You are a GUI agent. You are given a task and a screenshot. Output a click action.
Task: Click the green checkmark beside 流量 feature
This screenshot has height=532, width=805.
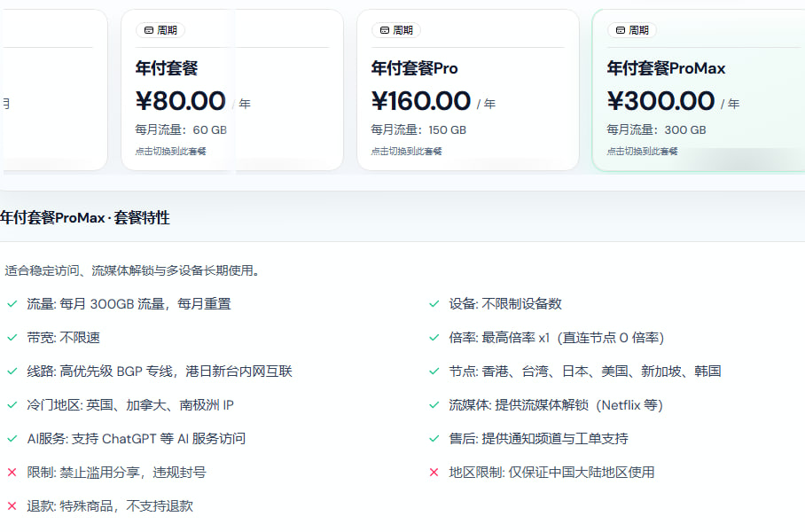pyautogui.click(x=12, y=304)
